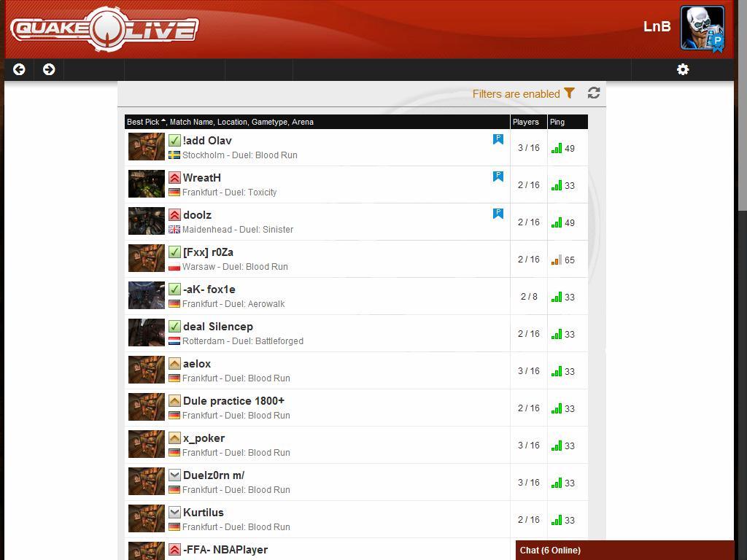The image size is (747, 560).
Task: Select the WreatH match name
Action: pyautogui.click(x=202, y=178)
